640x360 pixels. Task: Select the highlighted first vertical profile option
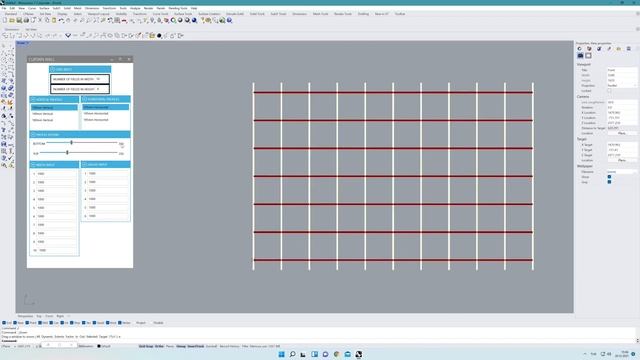coord(54,107)
